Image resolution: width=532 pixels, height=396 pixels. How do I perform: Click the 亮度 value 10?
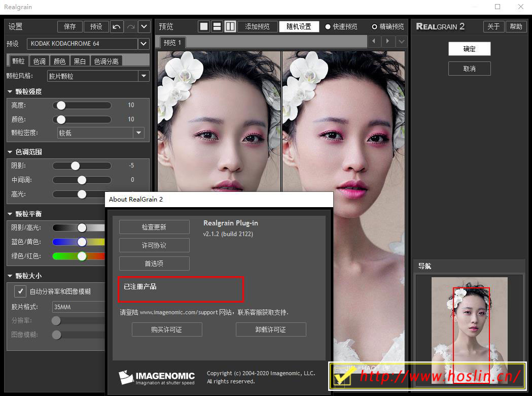[x=131, y=105]
